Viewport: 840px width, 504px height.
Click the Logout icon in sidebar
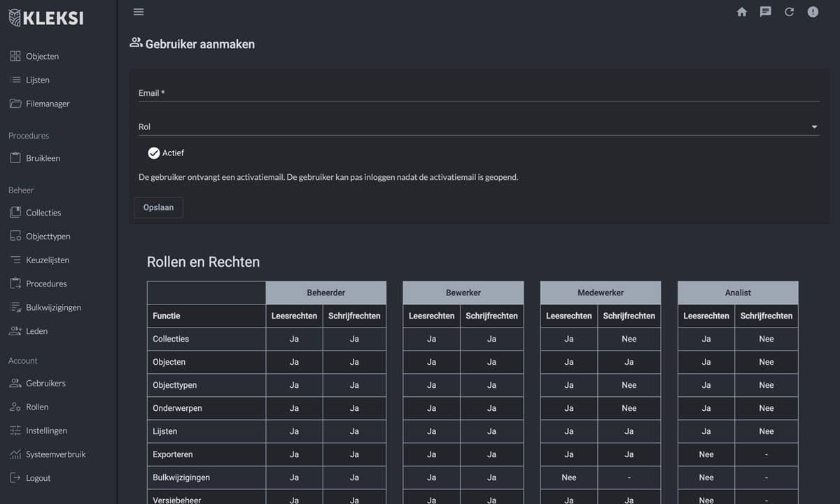[x=15, y=478]
